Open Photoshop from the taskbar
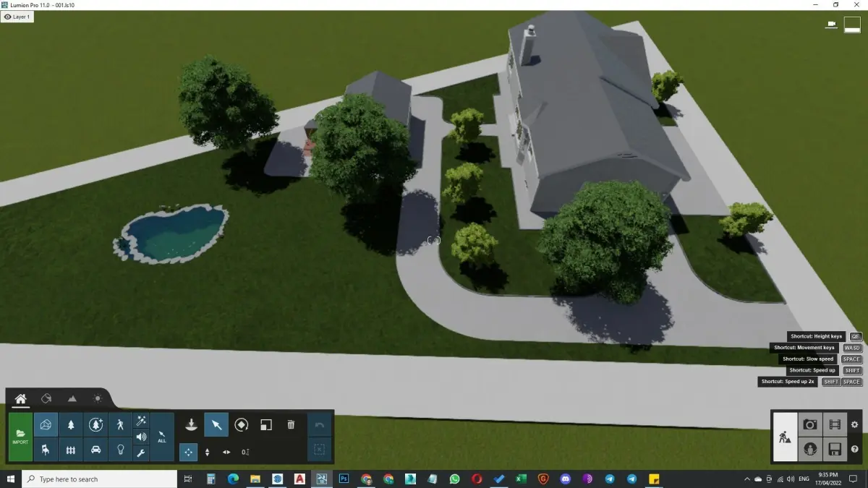 (344, 479)
